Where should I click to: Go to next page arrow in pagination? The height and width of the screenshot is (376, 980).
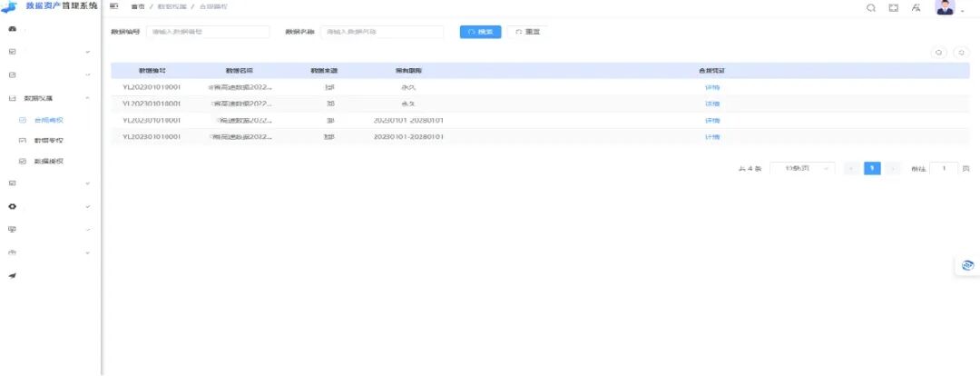tap(894, 168)
